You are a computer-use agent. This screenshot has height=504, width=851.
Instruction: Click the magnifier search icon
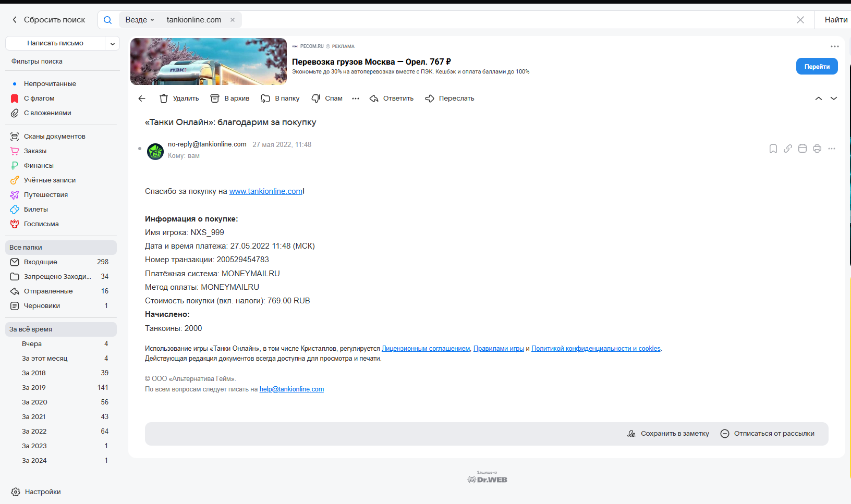tap(107, 20)
